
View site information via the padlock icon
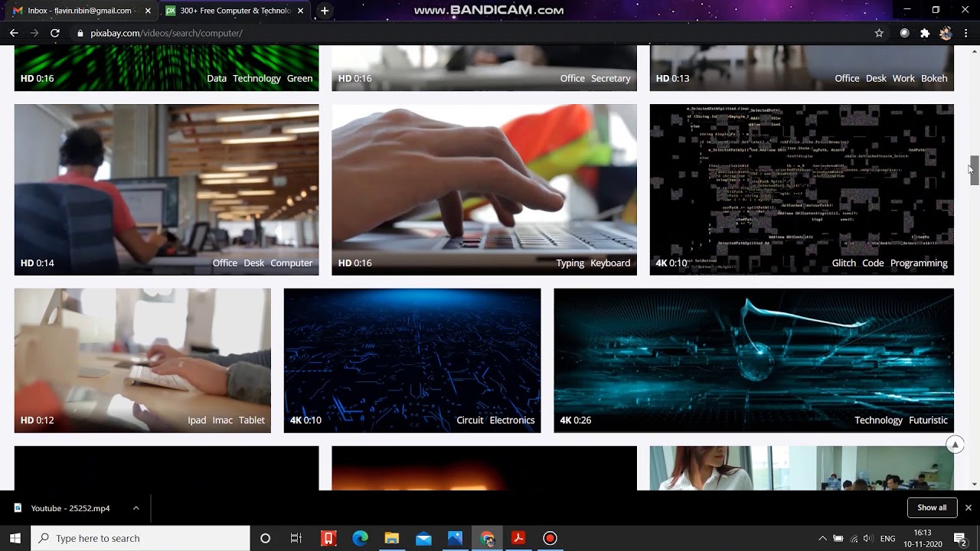(x=80, y=33)
